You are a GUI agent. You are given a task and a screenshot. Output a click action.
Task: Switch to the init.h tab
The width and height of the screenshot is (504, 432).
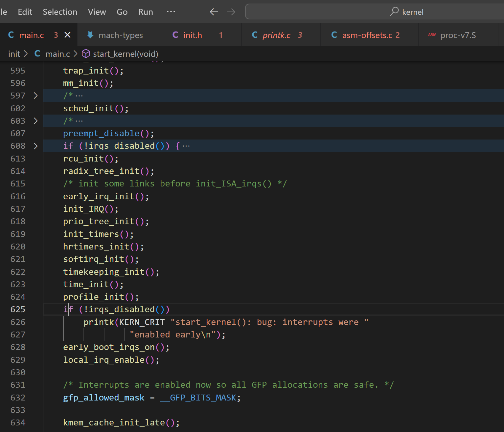tap(202, 35)
